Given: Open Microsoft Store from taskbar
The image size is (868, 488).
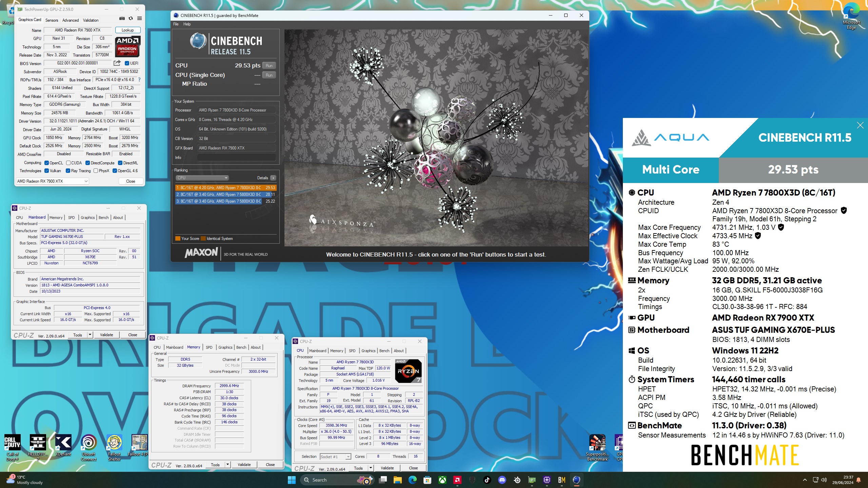Looking at the screenshot, I should tap(427, 480).
